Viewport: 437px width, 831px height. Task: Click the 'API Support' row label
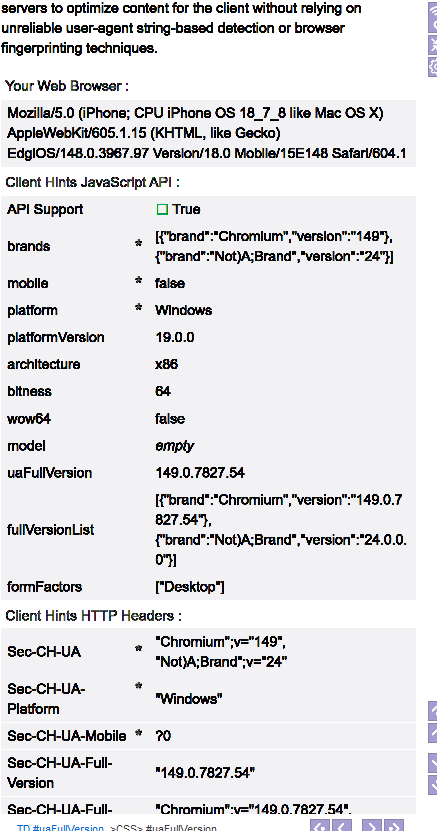[45, 209]
